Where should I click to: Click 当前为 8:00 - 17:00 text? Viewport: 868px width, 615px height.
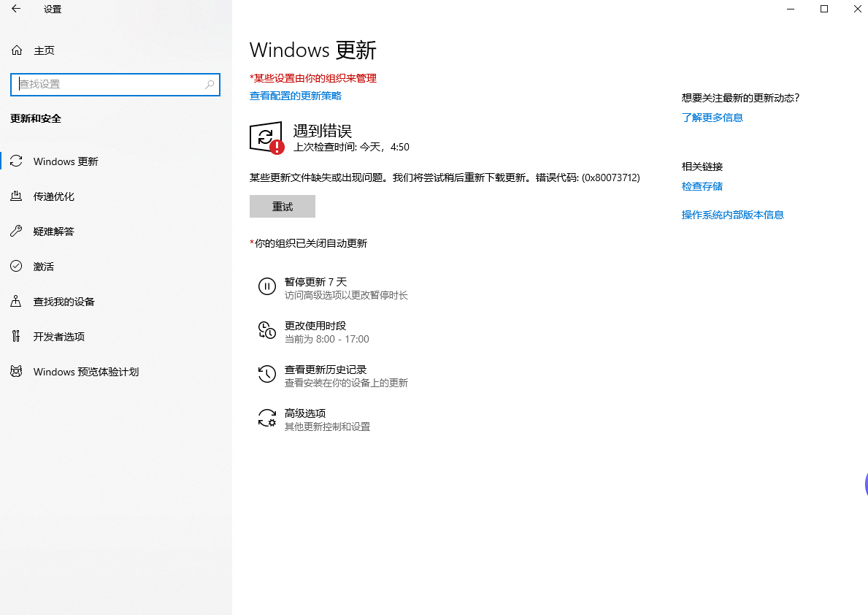pyautogui.click(x=326, y=339)
